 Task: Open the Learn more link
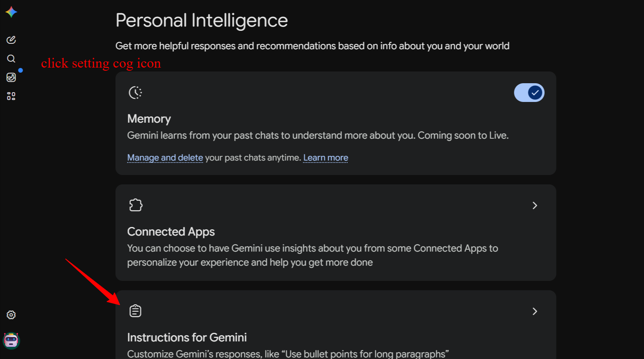pos(326,157)
